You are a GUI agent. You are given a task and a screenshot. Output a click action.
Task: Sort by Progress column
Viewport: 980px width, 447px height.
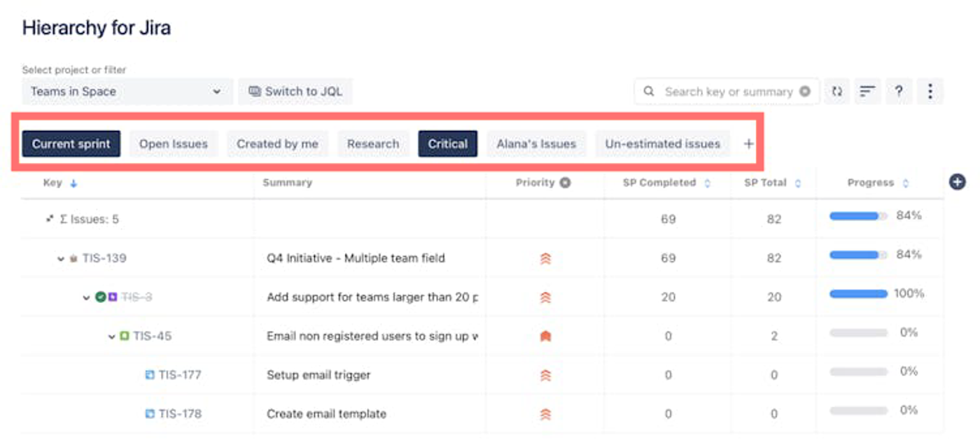coord(906,183)
